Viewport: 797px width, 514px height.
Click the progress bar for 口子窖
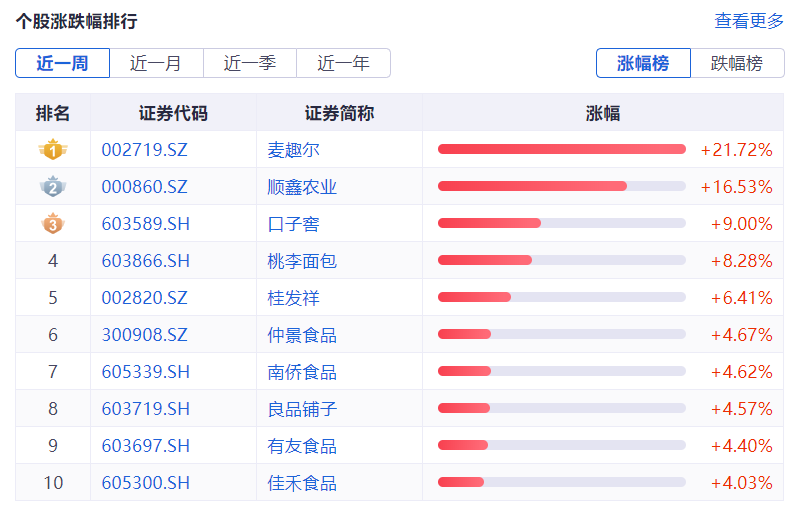(562, 223)
